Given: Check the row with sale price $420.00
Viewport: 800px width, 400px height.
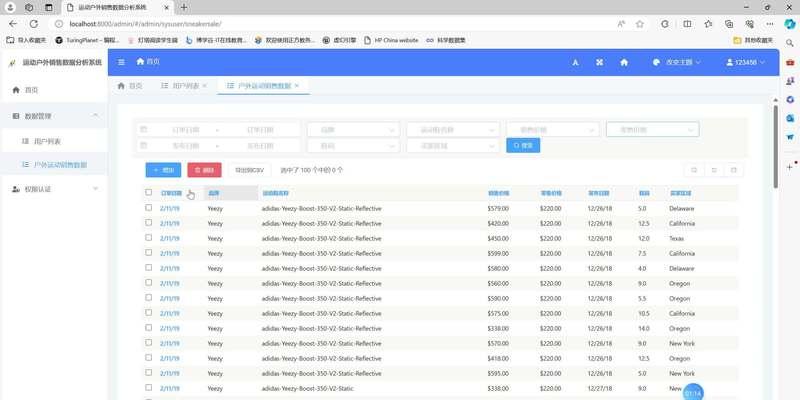Looking at the screenshot, I should pos(148,222).
